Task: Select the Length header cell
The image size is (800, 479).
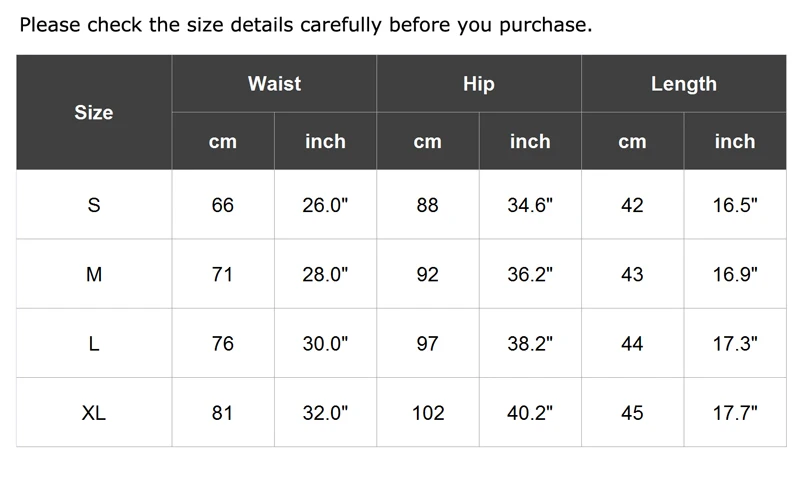Action: click(684, 84)
